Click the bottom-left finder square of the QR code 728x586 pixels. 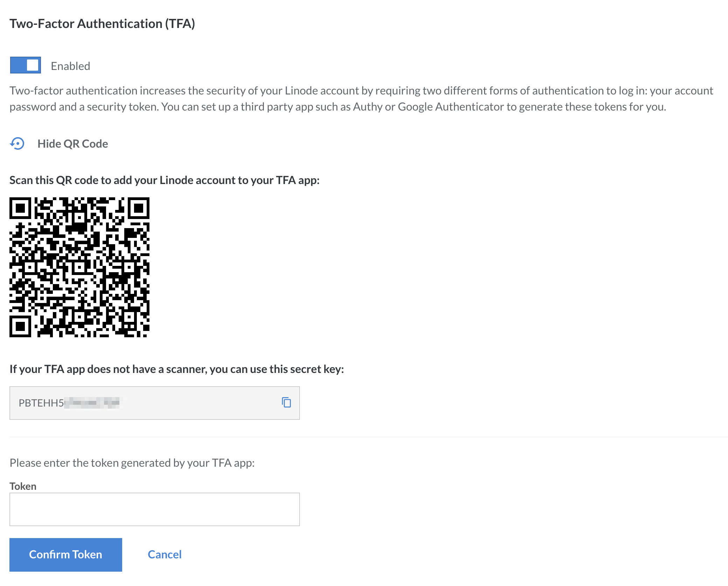(20, 326)
